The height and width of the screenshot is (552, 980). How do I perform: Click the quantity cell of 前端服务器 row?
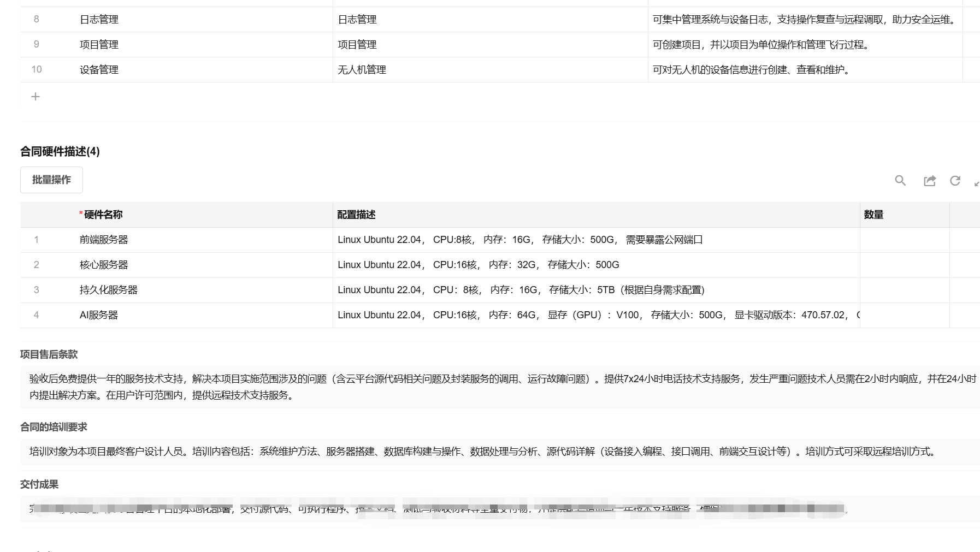coord(905,240)
